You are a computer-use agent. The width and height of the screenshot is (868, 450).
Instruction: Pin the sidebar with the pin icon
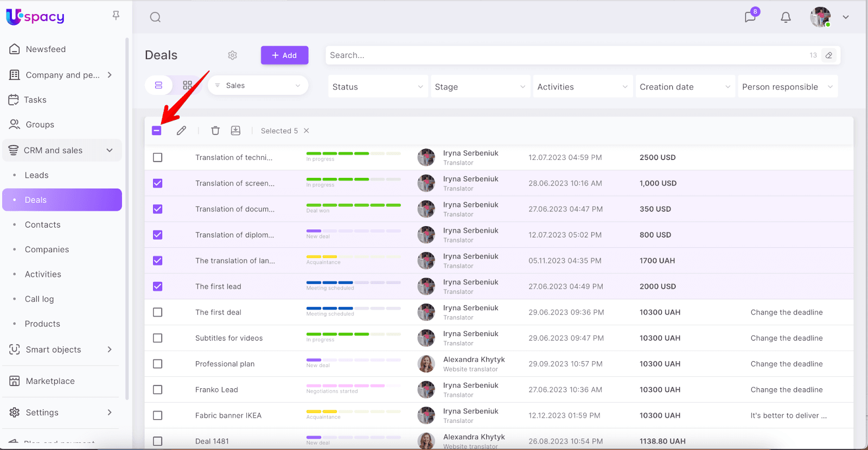[116, 16]
